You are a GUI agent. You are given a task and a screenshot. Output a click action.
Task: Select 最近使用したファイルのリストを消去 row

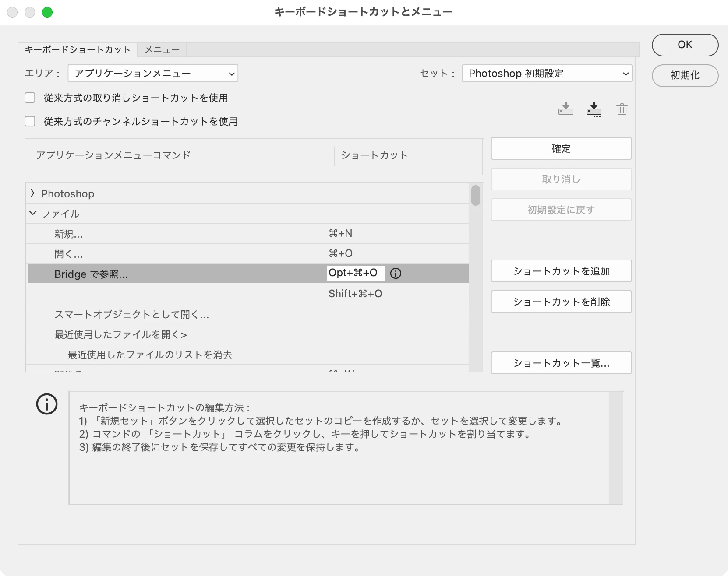point(247,355)
